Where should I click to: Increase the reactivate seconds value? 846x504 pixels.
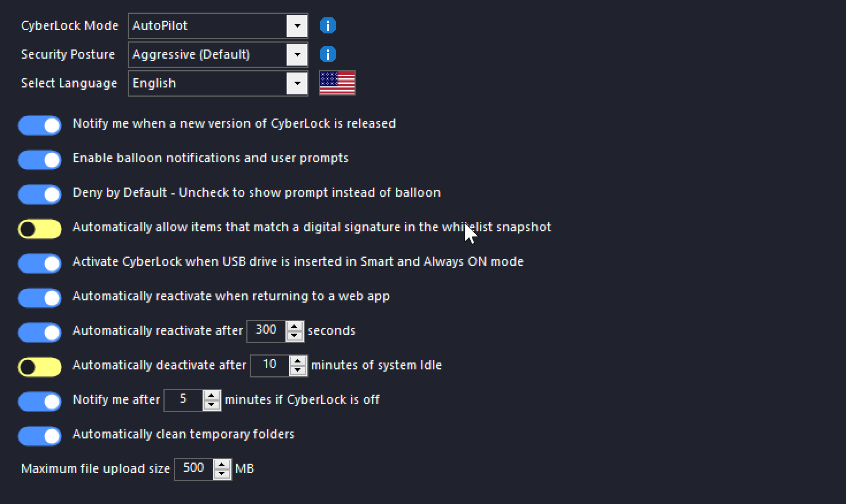pyautogui.click(x=295, y=327)
